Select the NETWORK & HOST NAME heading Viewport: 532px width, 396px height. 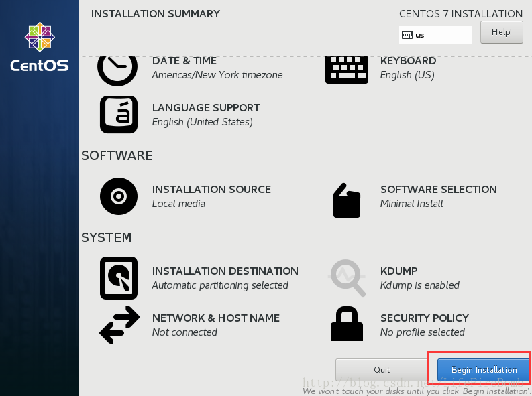click(216, 318)
